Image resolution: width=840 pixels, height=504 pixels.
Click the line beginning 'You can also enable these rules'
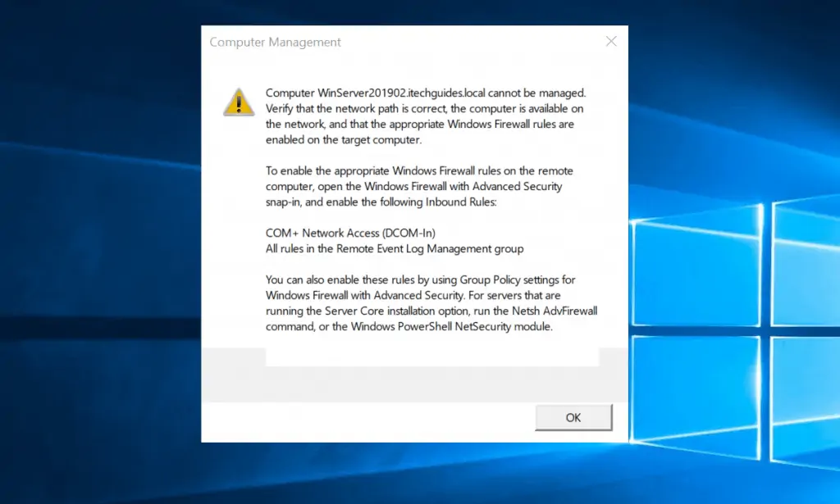click(421, 279)
